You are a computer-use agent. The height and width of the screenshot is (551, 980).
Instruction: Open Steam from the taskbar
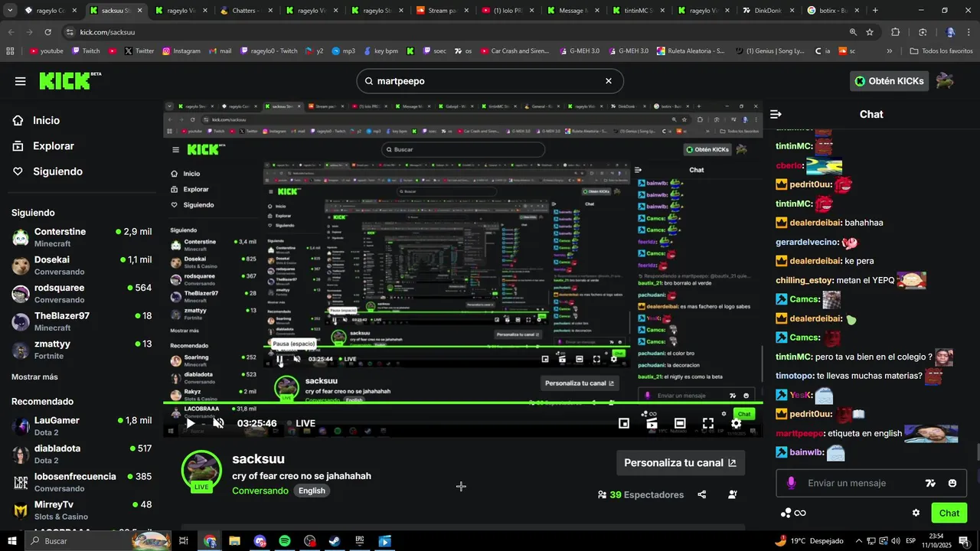[x=335, y=541]
